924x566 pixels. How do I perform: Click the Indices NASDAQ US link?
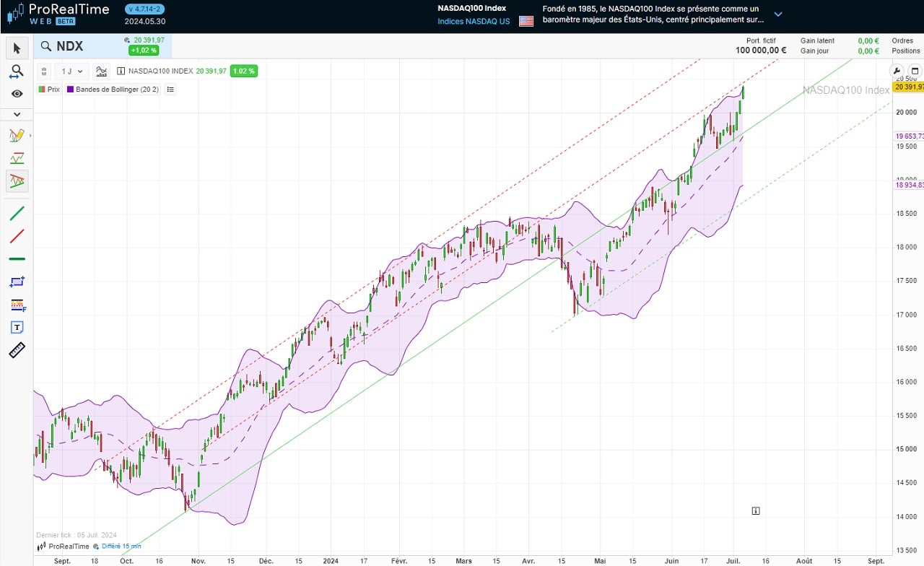coord(474,21)
